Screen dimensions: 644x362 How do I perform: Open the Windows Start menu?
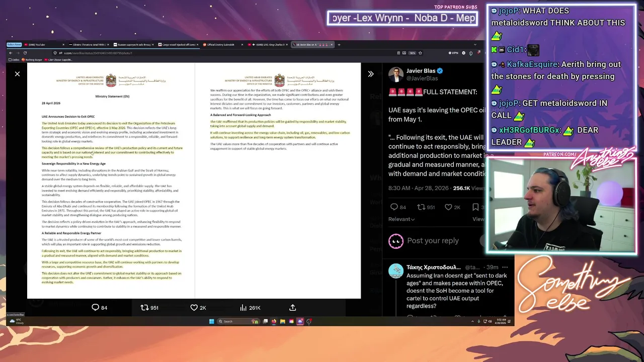211,321
